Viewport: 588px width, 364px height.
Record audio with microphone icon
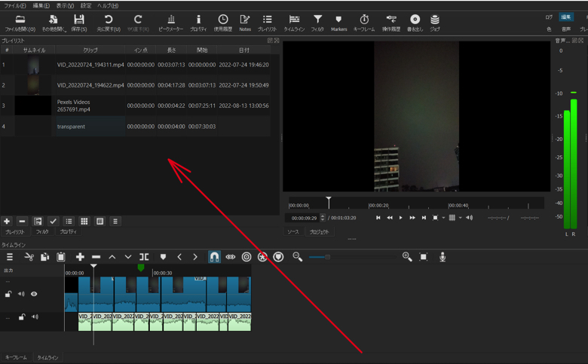(443, 257)
